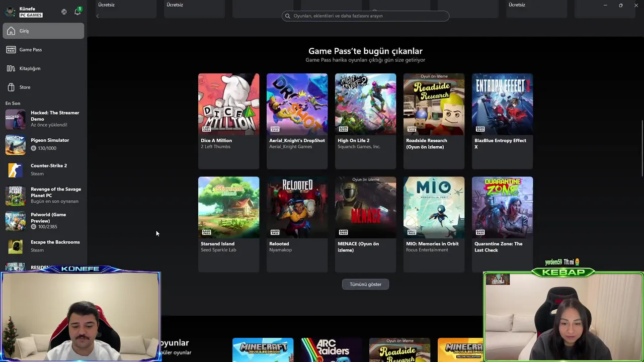Open the Dice A Million cover art
Image resolution: width=644 pixels, height=362 pixels.
229,104
